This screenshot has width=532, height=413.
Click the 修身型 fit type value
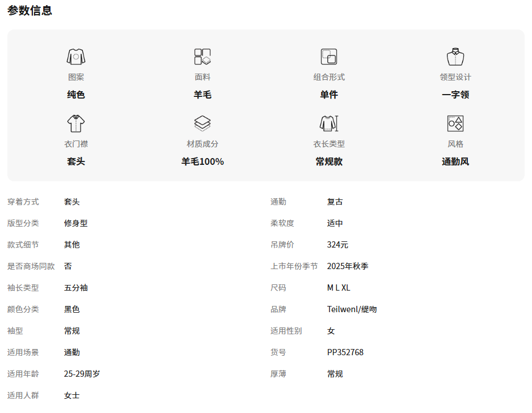coord(76,223)
